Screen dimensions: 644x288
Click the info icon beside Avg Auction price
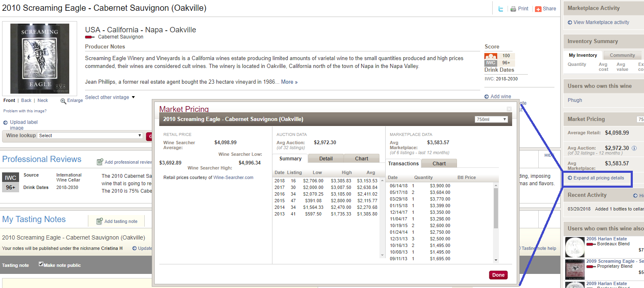[634, 148]
